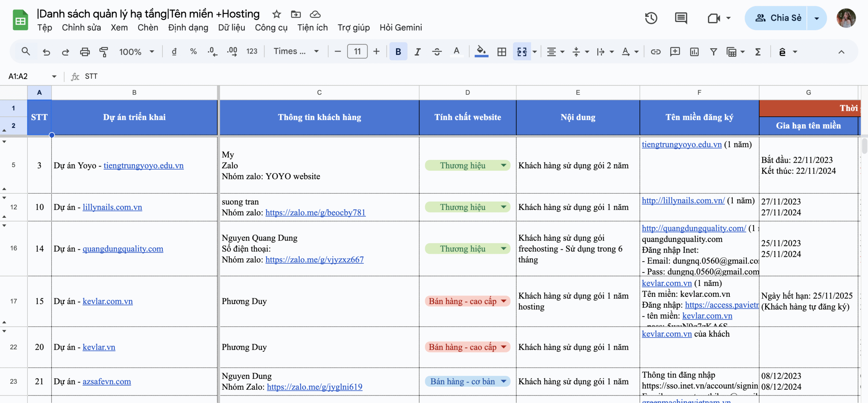Screen dimensions: 868x403
Task: Click the insert chart icon
Action: pyautogui.click(x=694, y=52)
